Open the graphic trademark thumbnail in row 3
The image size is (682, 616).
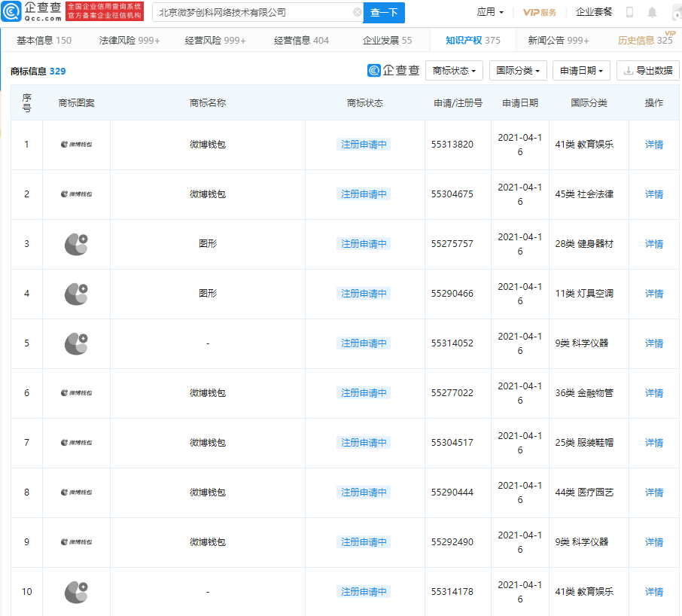coord(77,244)
